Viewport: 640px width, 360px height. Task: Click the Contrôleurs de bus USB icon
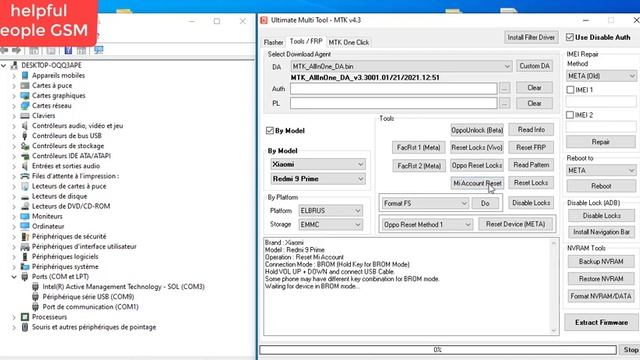click(x=25, y=136)
